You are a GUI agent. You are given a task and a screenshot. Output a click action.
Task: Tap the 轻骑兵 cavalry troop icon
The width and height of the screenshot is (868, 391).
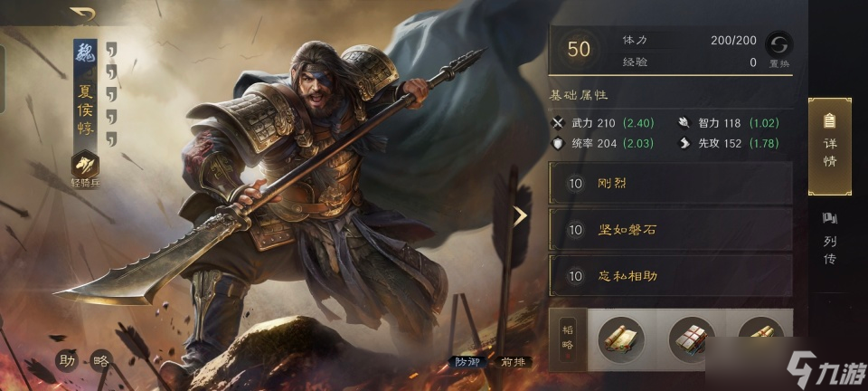85,165
